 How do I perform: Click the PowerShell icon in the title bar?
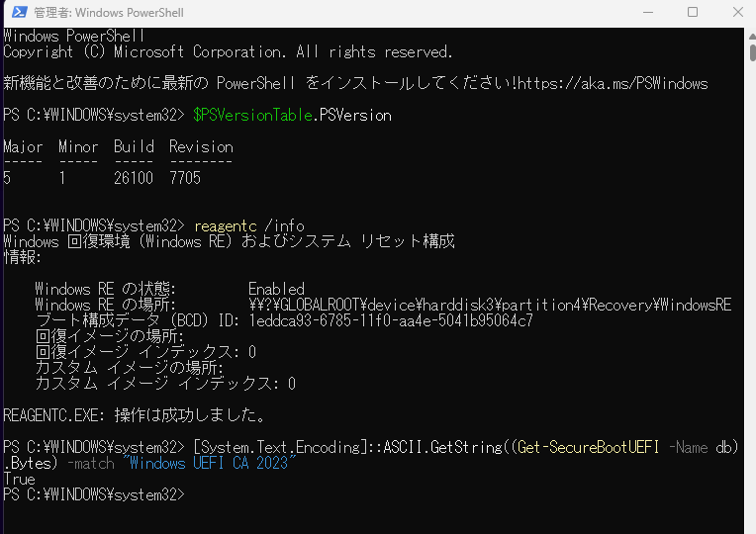coord(15,13)
